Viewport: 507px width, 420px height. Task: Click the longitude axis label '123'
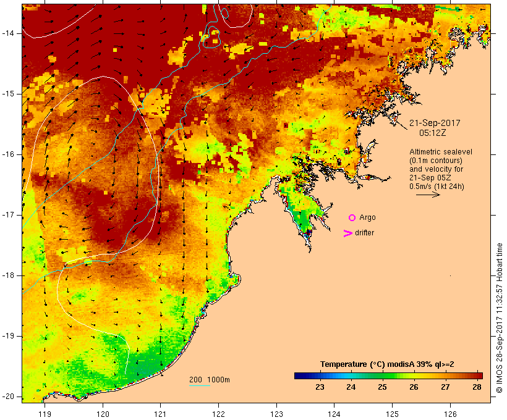[x=276, y=414]
